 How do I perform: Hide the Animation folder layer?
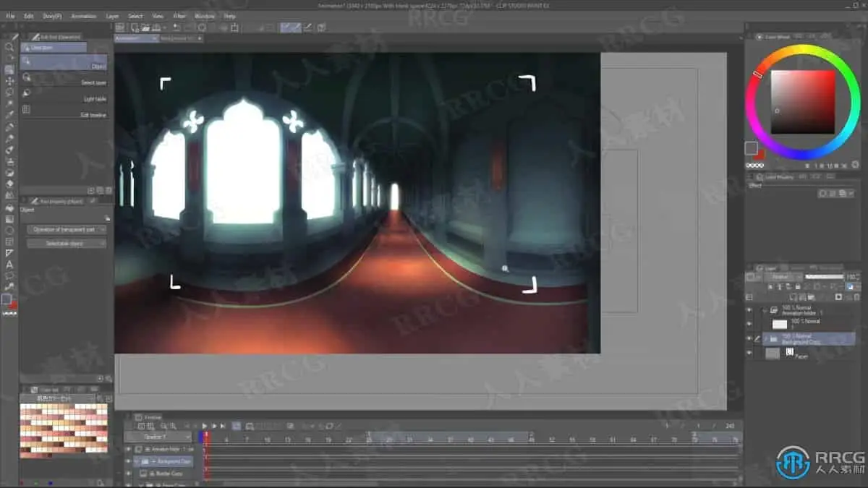749,309
